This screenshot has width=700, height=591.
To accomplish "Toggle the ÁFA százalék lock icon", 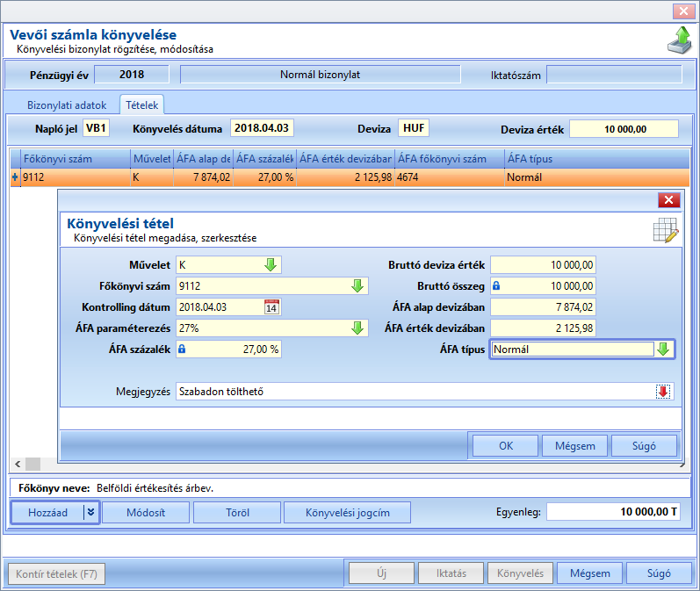I will tap(182, 349).
